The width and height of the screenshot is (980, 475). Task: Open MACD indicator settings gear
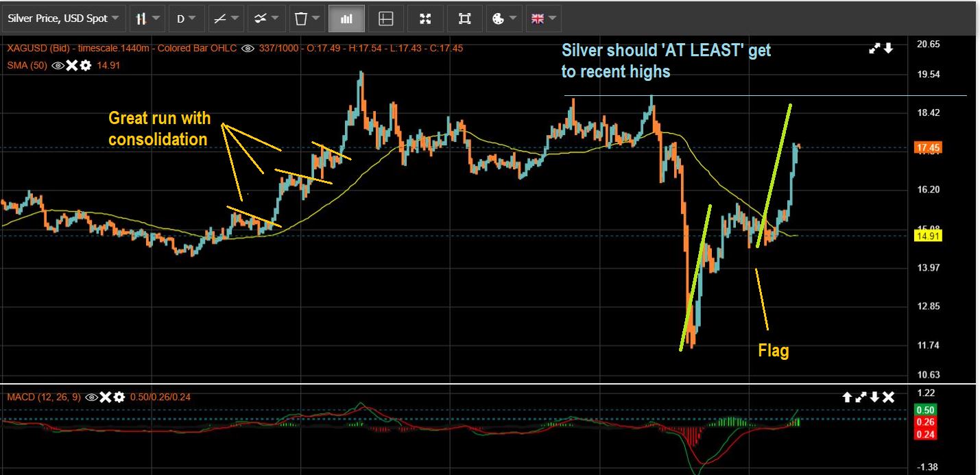(119, 397)
